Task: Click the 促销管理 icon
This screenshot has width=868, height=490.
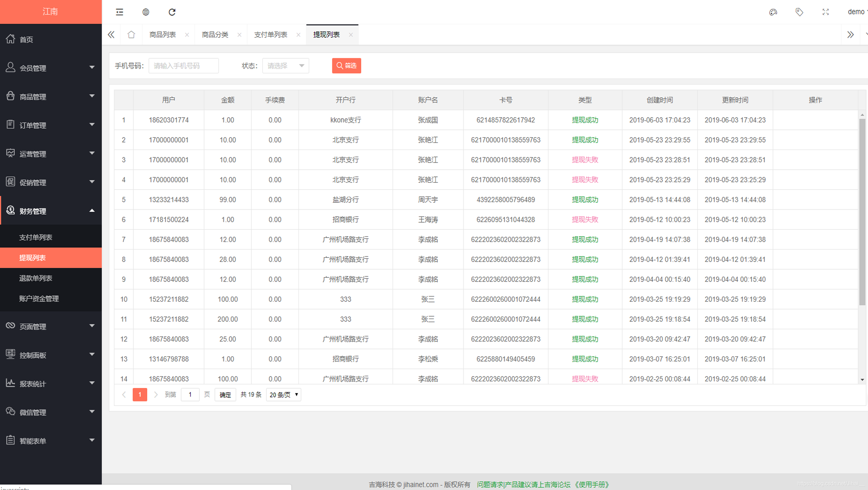Action: click(x=11, y=182)
